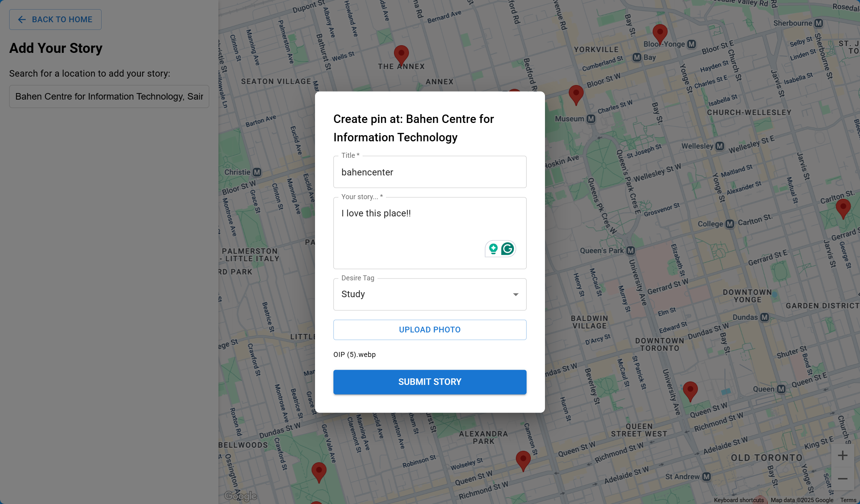Zoom out the map with minus button
Image resolution: width=860 pixels, height=504 pixels.
click(x=842, y=479)
